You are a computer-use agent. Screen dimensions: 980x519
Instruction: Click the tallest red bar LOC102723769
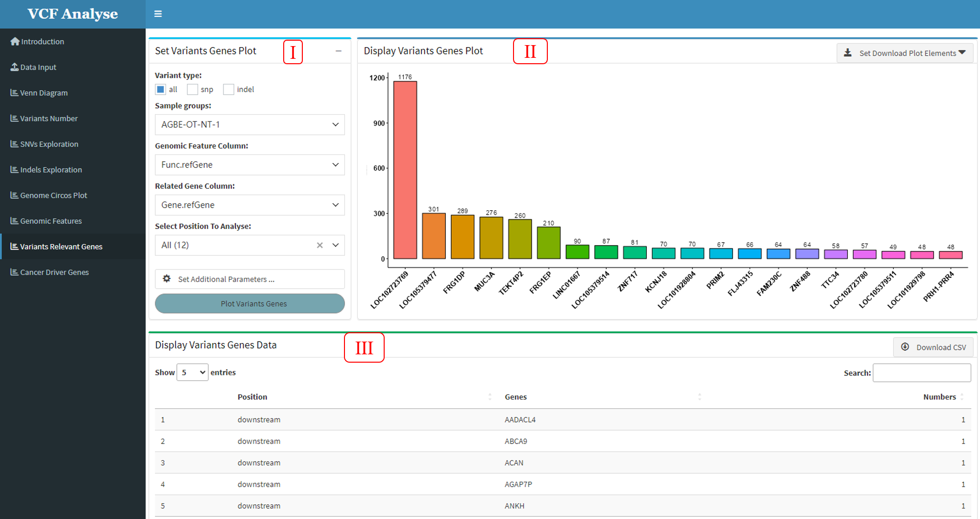405,170
